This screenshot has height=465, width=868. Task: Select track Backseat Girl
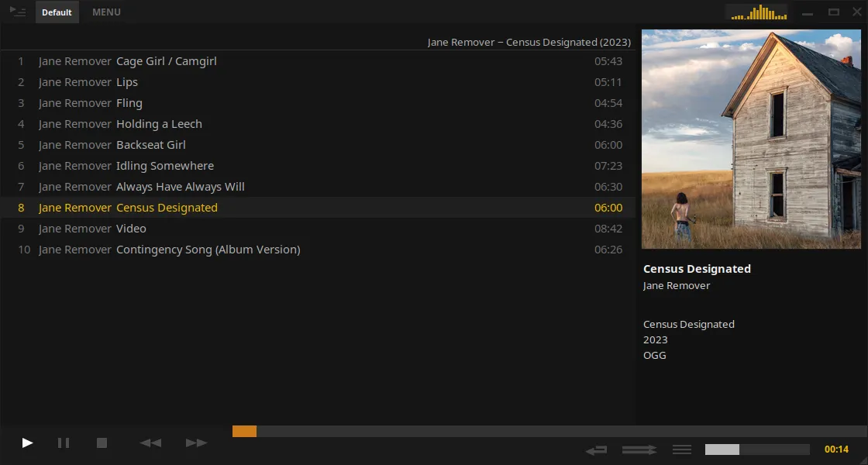[318, 145]
